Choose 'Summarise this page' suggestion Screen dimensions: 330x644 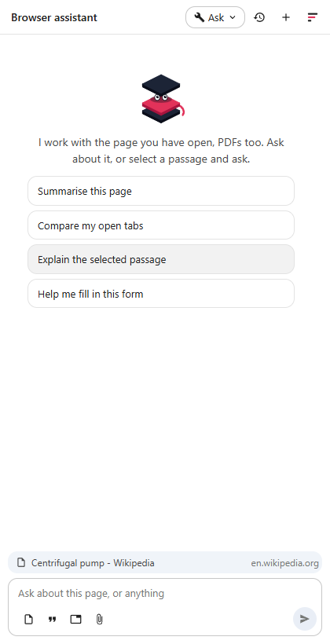[x=161, y=191]
